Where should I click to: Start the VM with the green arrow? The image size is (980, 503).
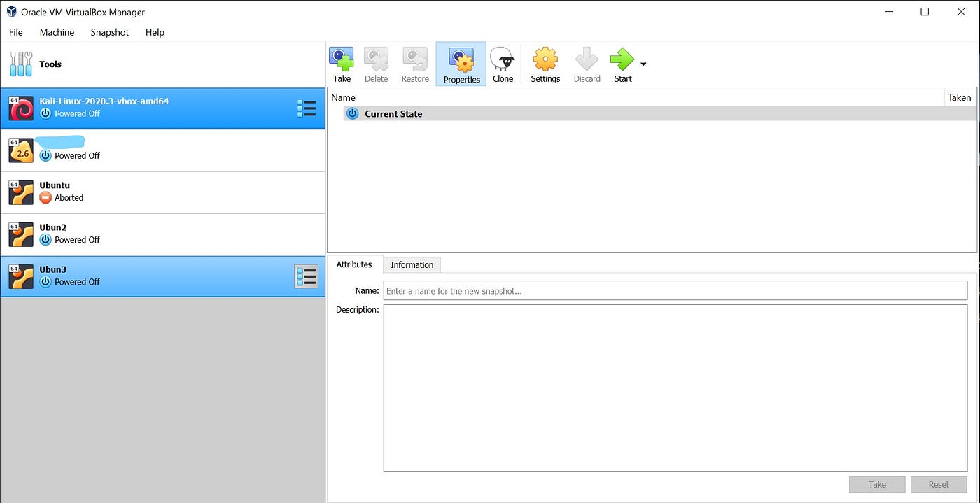(x=622, y=59)
